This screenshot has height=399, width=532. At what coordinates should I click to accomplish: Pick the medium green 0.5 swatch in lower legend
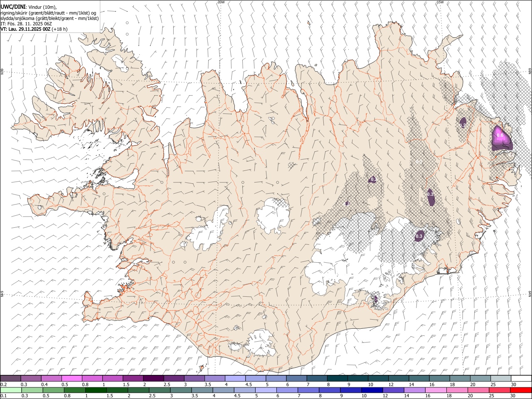pos(54,390)
